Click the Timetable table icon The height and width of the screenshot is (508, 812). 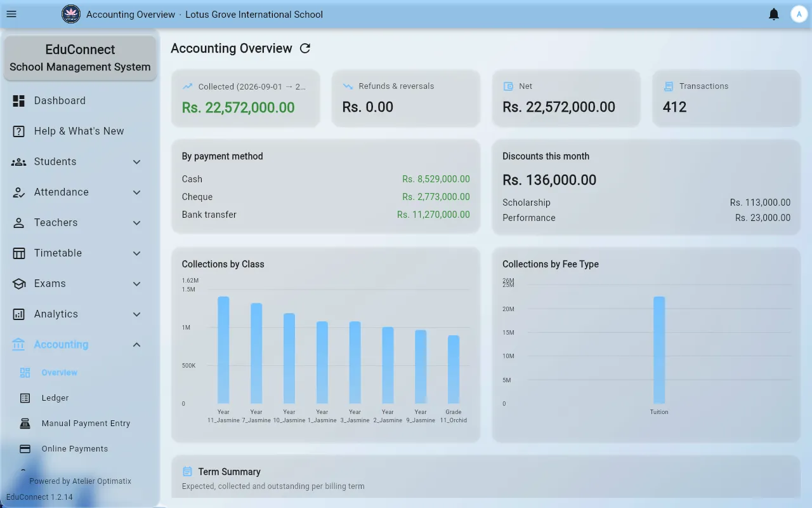coord(19,253)
